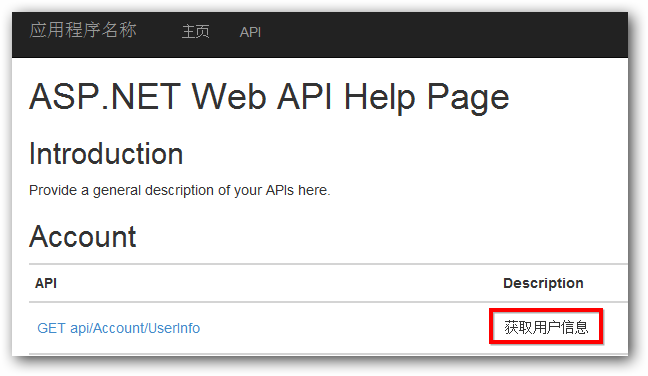This screenshot has height=376, width=648.
Task: Select the 获取用户信息 description cell
Action: click(546, 327)
